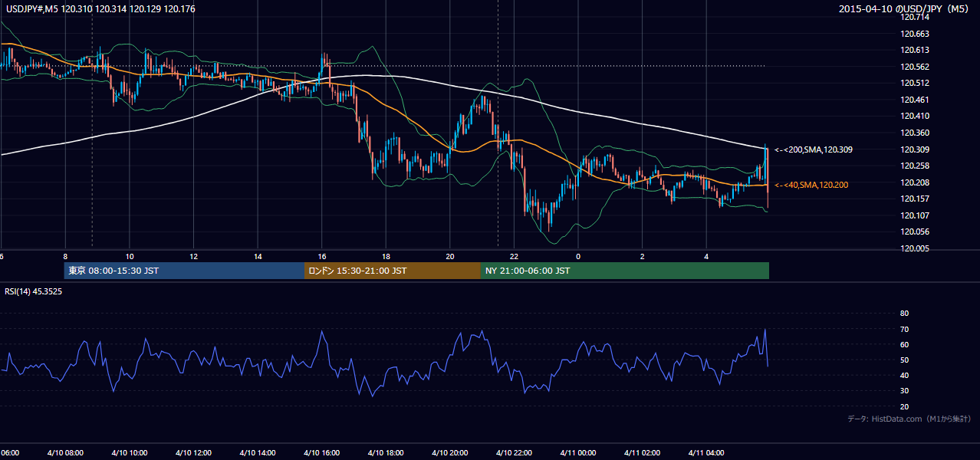Click hour tick 16 under the price chart

click(x=322, y=256)
